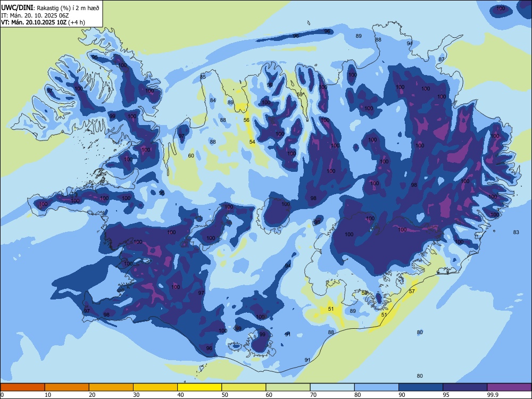Click the pale blue 70–80 legend swatch

[332, 387]
